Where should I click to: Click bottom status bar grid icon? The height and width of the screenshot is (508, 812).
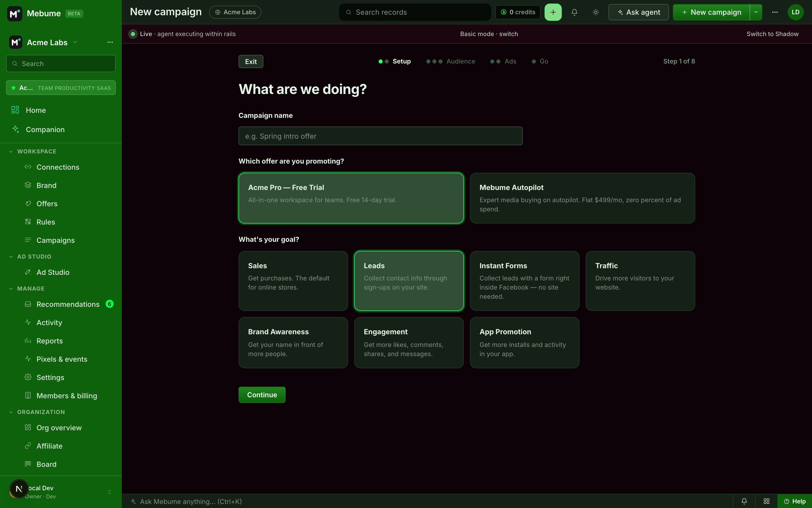[x=766, y=501]
